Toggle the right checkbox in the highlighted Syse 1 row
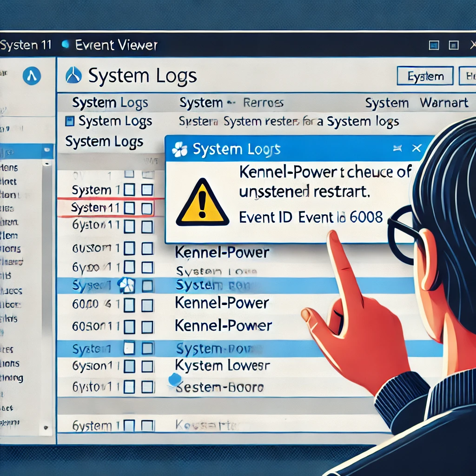This screenshot has width=476, height=476. pos(147,286)
